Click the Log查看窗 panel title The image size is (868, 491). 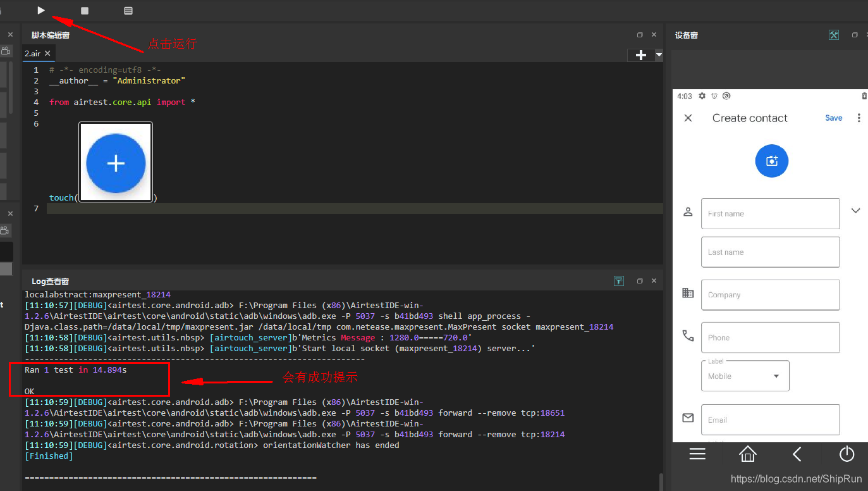click(51, 281)
